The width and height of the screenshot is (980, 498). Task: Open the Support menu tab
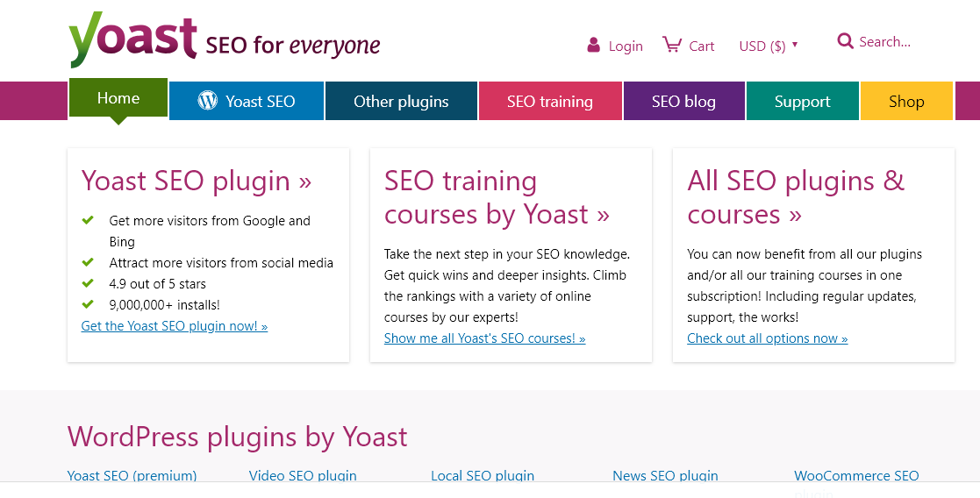click(x=803, y=101)
